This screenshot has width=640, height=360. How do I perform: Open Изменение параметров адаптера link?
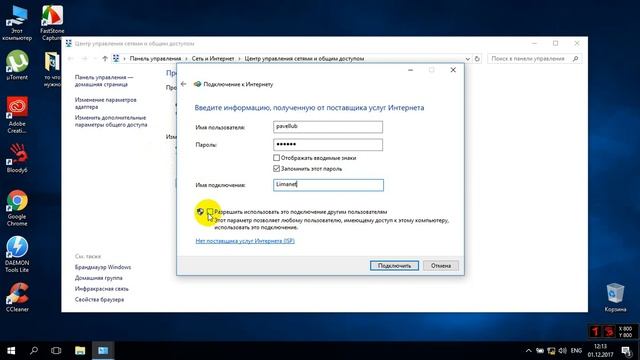(x=105, y=103)
